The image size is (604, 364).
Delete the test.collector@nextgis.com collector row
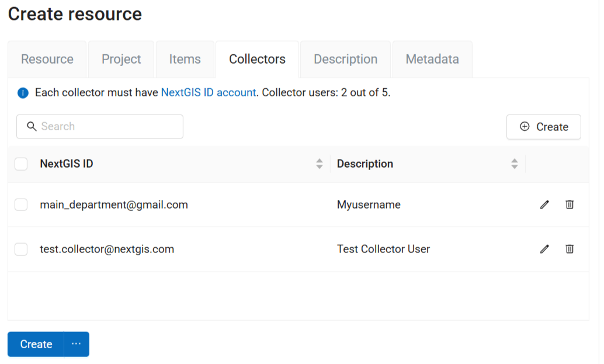[570, 249]
